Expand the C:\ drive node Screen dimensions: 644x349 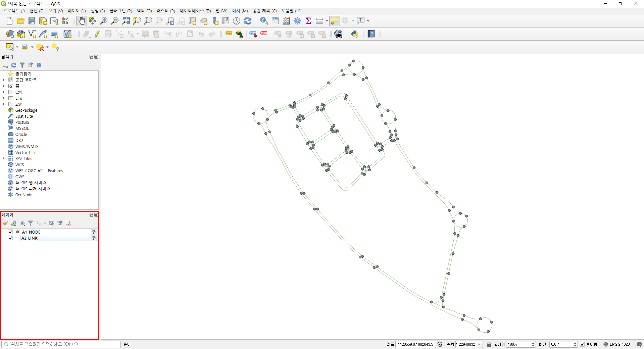(4, 92)
